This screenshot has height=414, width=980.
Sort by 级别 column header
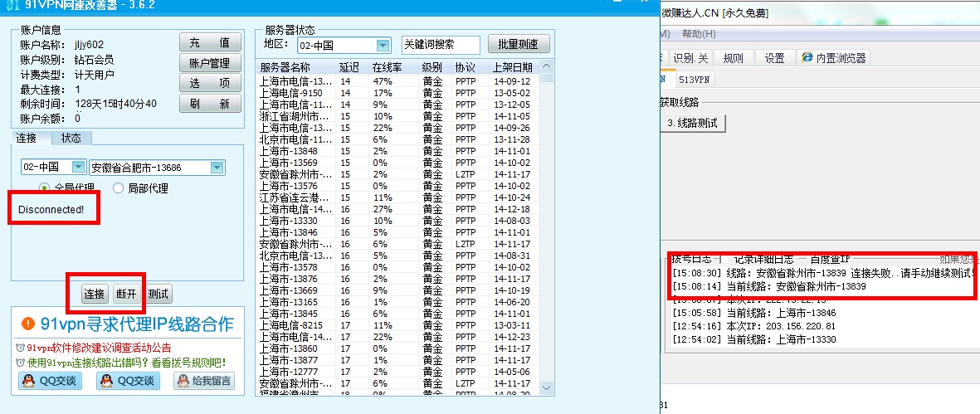tap(435, 67)
